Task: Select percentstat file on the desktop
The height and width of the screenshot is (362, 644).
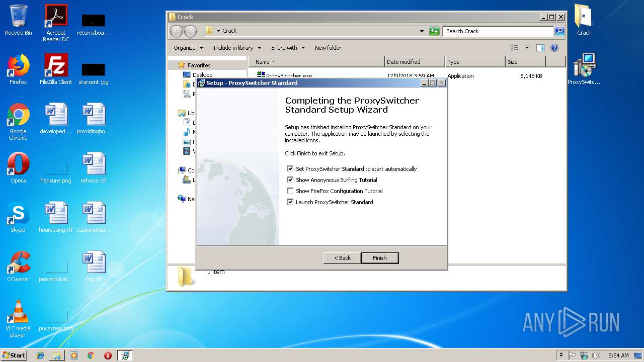Action: pyautogui.click(x=56, y=269)
